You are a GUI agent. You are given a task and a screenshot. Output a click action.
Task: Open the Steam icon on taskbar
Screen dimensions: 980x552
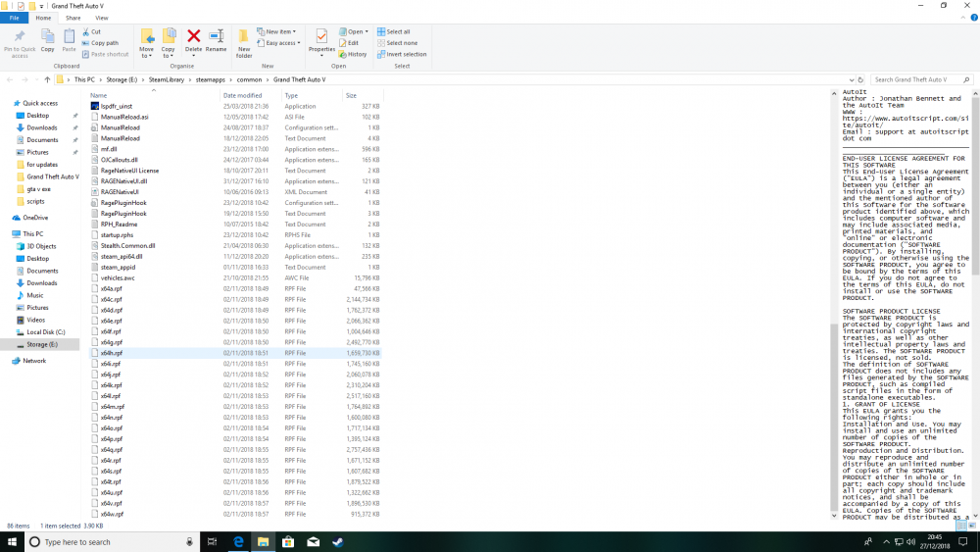[338, 542]
